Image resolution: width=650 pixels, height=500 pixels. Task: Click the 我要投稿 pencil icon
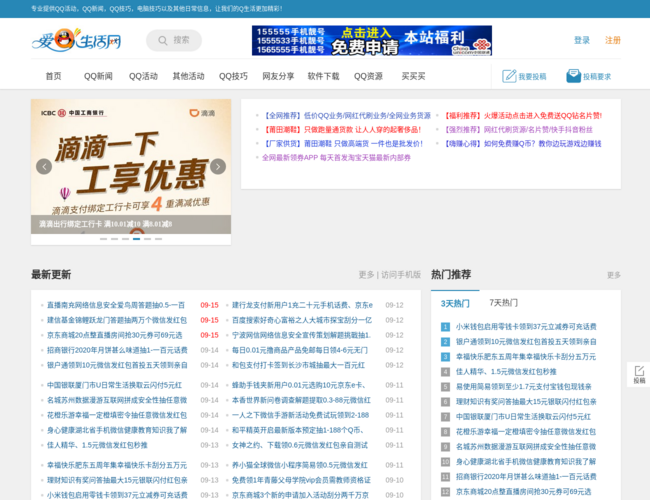click(509, 76)
